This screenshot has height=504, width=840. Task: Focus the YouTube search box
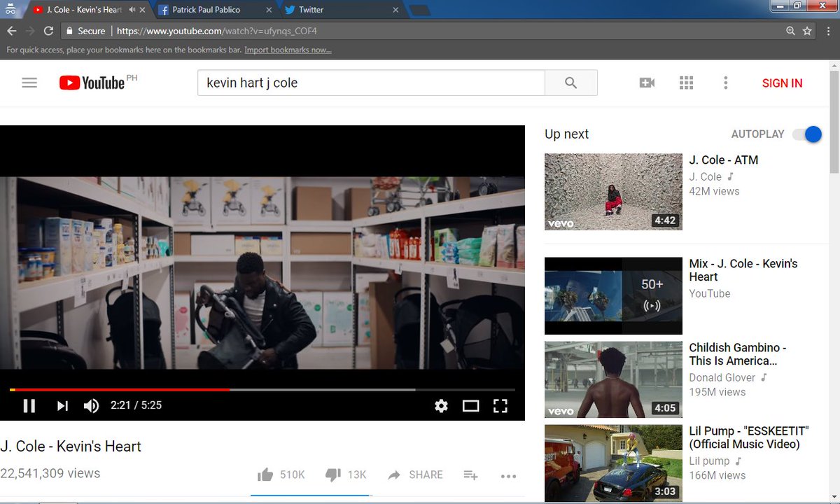coord(371,83)
